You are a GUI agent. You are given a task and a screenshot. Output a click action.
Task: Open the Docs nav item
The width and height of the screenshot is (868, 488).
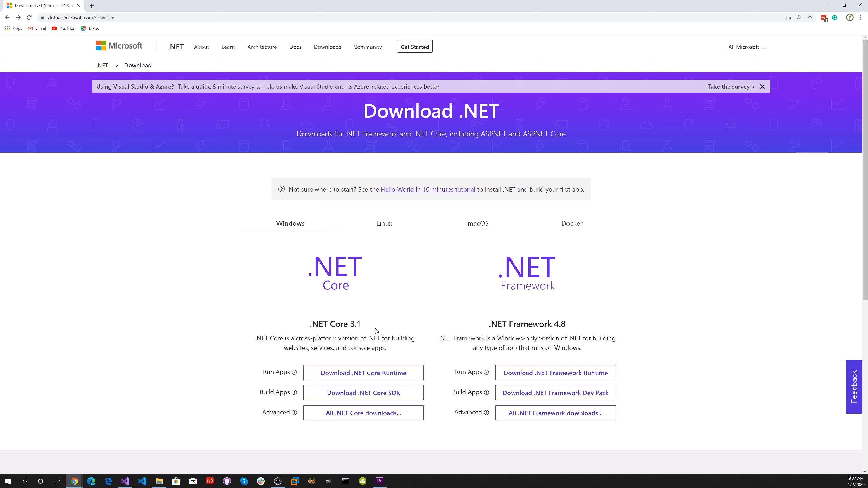click(x=295, y=47)
